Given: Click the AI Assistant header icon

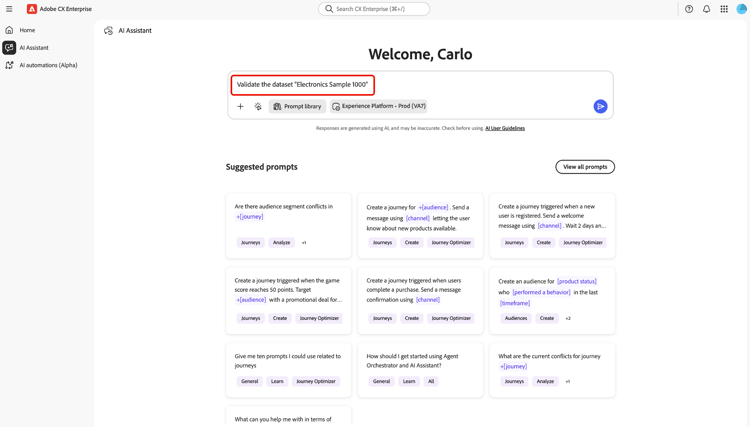Looking at the screenshot, I should (x=109, y=31).
